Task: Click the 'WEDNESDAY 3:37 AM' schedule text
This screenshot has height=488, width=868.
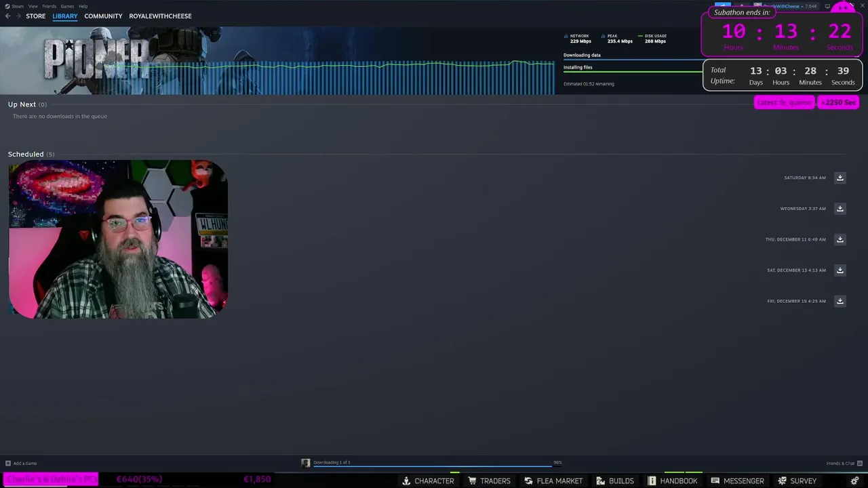Action: 803,209
